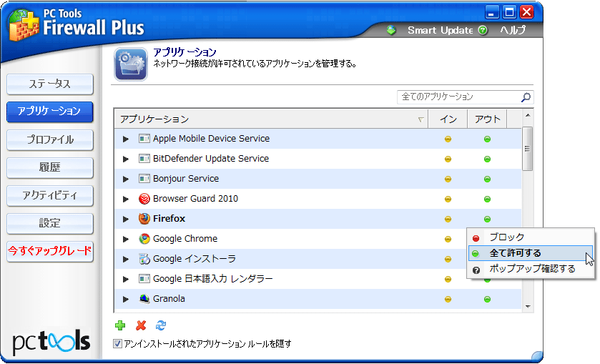Image resolution: width=600 pixels, height=364 pixels.
Task: Expand the Google インストーラ row
Action: coord(126,259)
